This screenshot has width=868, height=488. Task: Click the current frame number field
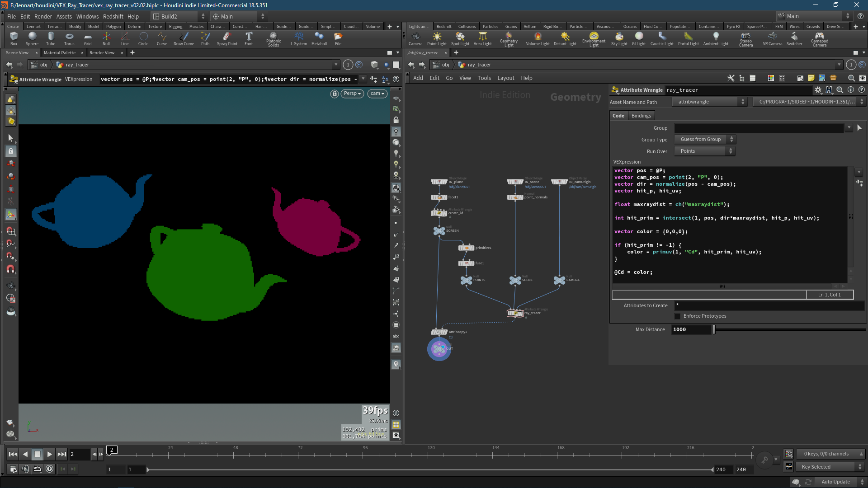[x=79, y=454]
